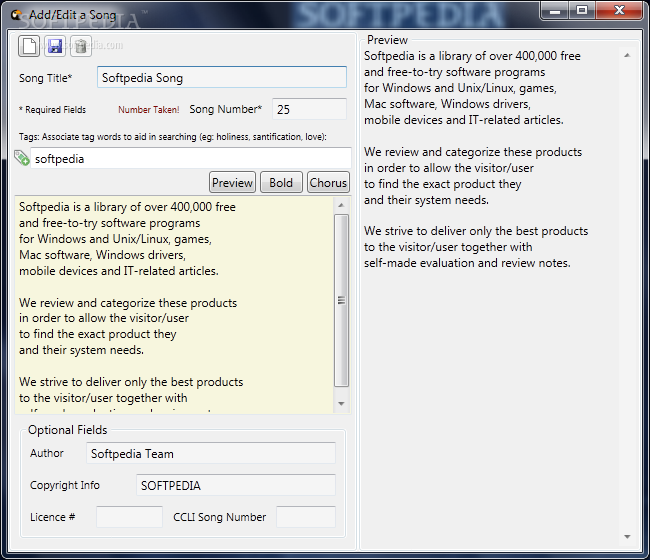Click the tags field containing softpedia
Screen dimensions: 650x560
coord(191,158)
